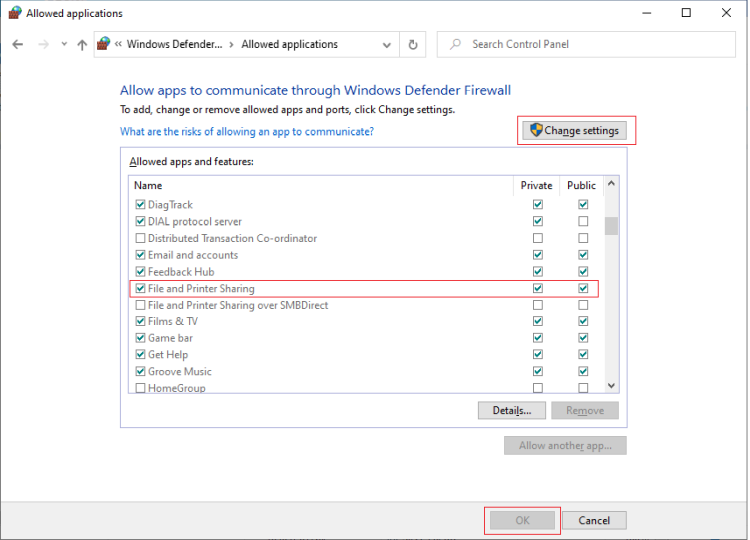Click Change settings button
This screenshot has height=540, width=750.
(x=574, y=131)
